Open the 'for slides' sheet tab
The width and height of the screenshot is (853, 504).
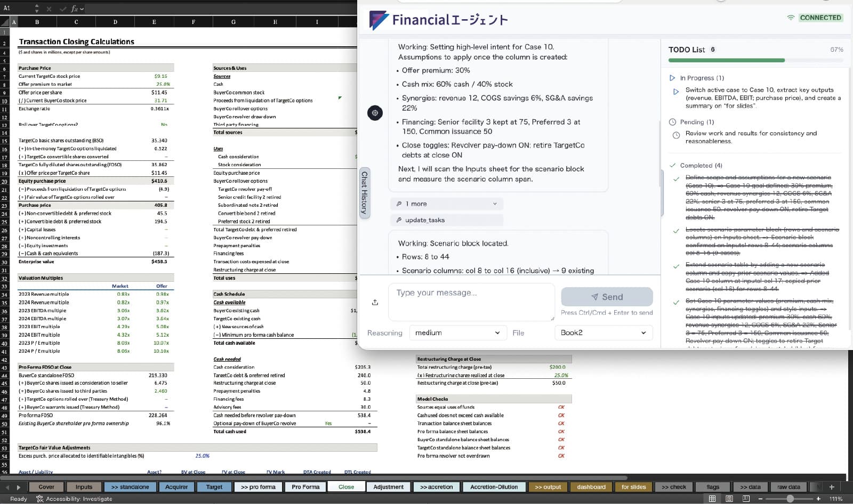tap(633, 487)
